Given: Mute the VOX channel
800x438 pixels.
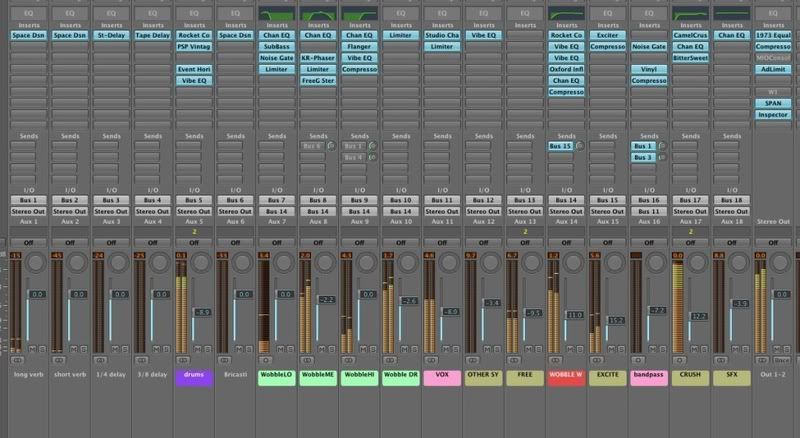Looking at the screenshot, I should point(446,349).
